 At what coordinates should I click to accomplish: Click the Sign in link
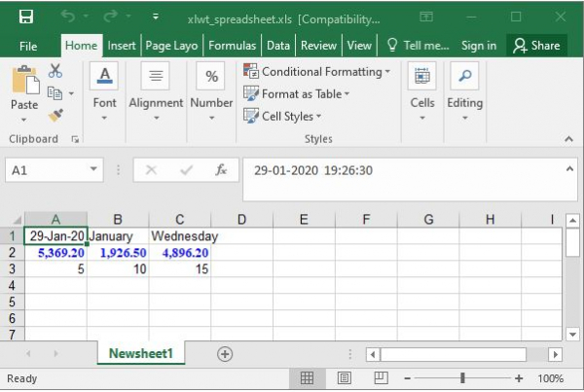(479, 45)
